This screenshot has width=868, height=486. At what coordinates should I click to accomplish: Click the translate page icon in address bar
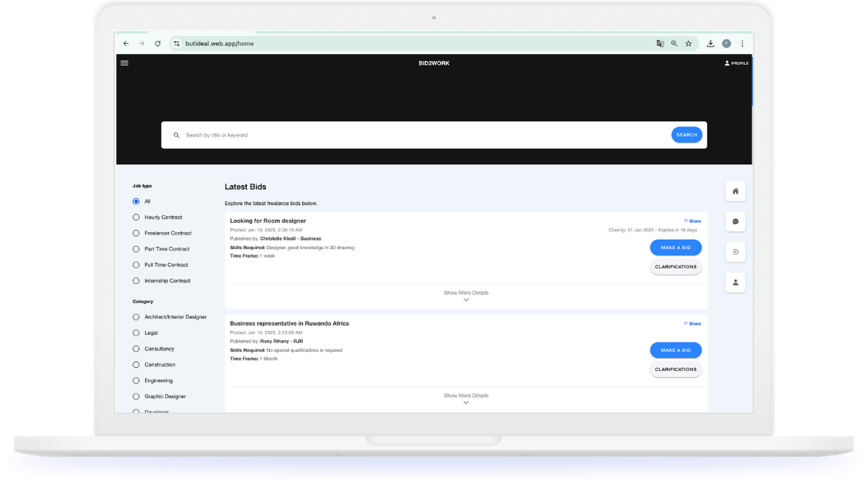pos(660,44)
